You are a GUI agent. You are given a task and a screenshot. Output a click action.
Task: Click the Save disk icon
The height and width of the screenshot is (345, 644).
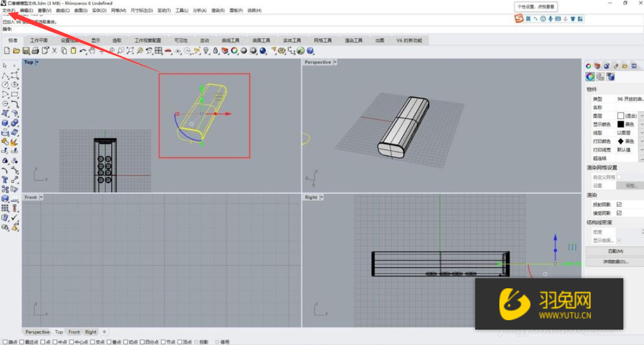[x=26, y=51]
